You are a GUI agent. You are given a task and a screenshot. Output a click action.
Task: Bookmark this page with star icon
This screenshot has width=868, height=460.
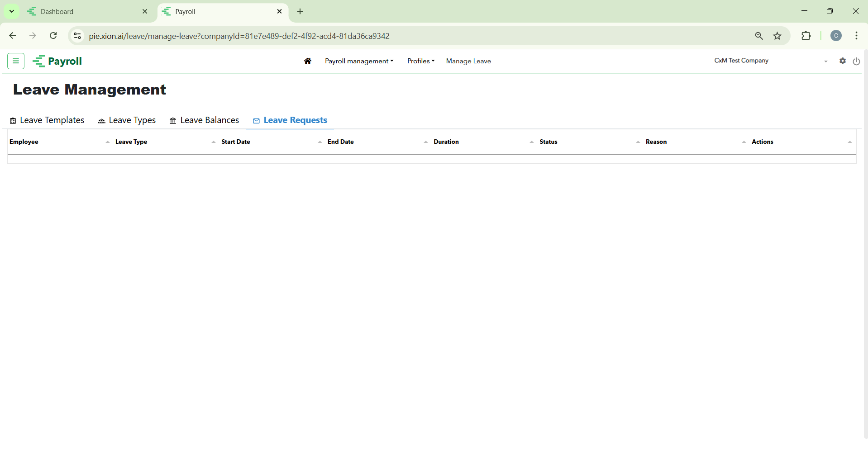click(777, 36)
